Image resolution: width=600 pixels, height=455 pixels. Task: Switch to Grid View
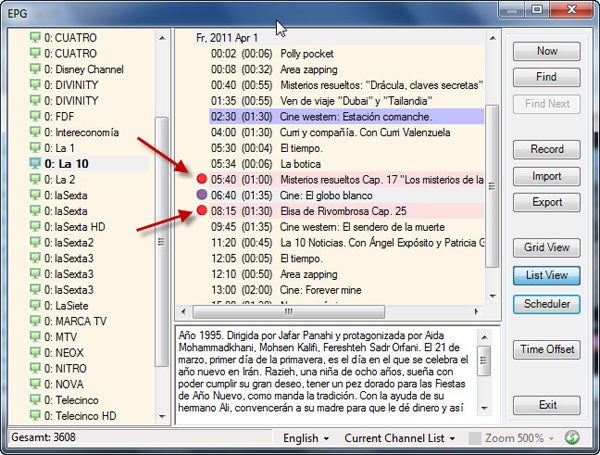point(546,248)
